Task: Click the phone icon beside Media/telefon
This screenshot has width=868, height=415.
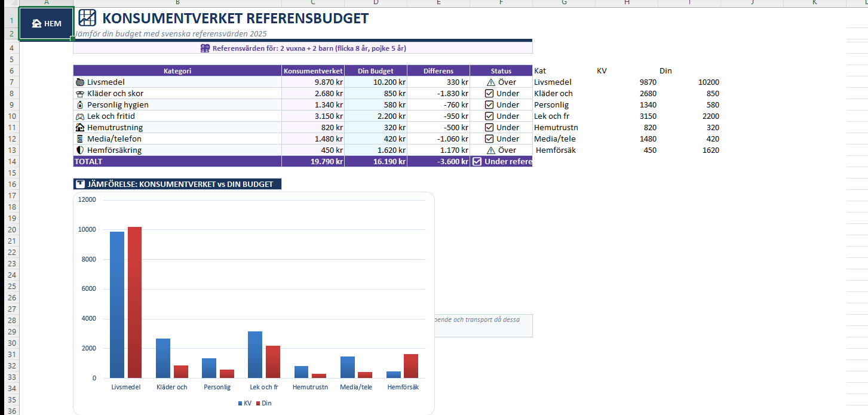Action: click(80, 139)
